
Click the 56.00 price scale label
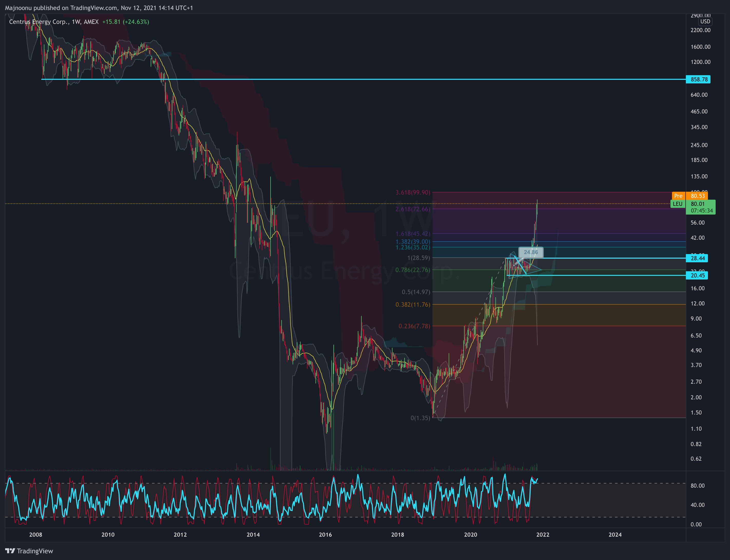click(x=698, y=223)
